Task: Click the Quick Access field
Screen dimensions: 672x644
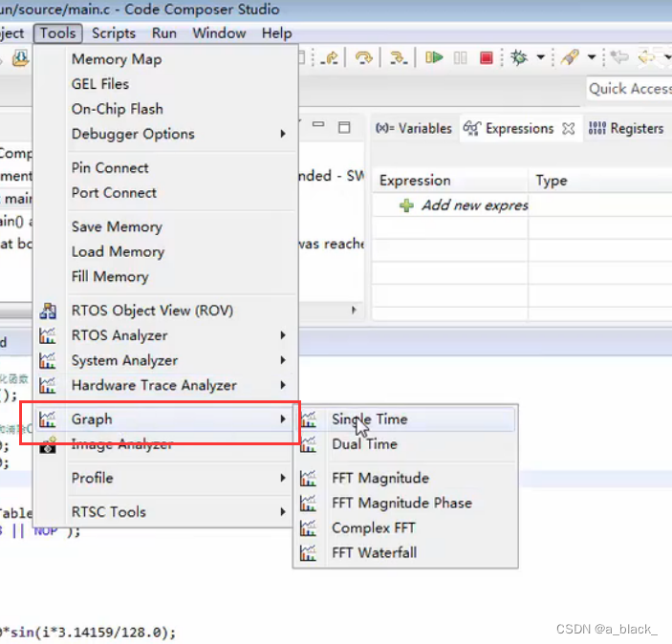Action: click(x=630, y=88)
